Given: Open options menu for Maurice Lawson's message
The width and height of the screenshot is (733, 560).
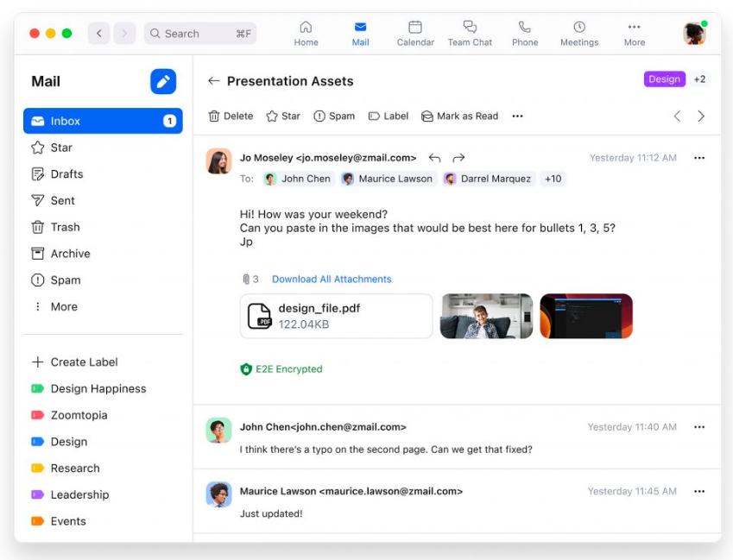Looking at the screenshot, I should pos(699,491).
